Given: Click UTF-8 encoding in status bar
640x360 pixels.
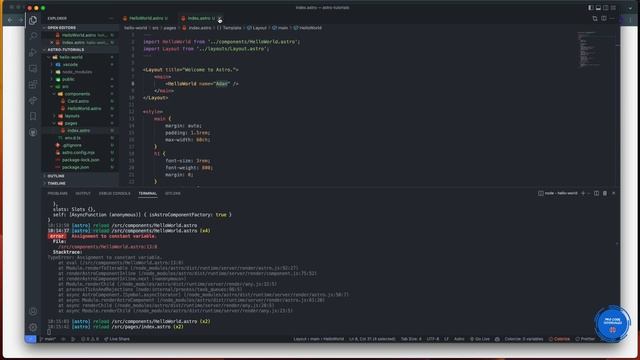Looking at the screenshot, I should pos(433,339).
